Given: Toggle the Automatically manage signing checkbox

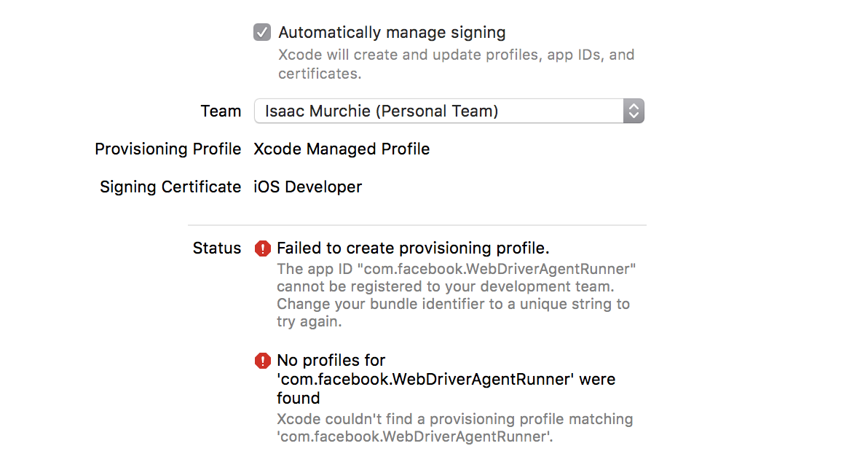Looking at the screenshot, I should 261,32.
